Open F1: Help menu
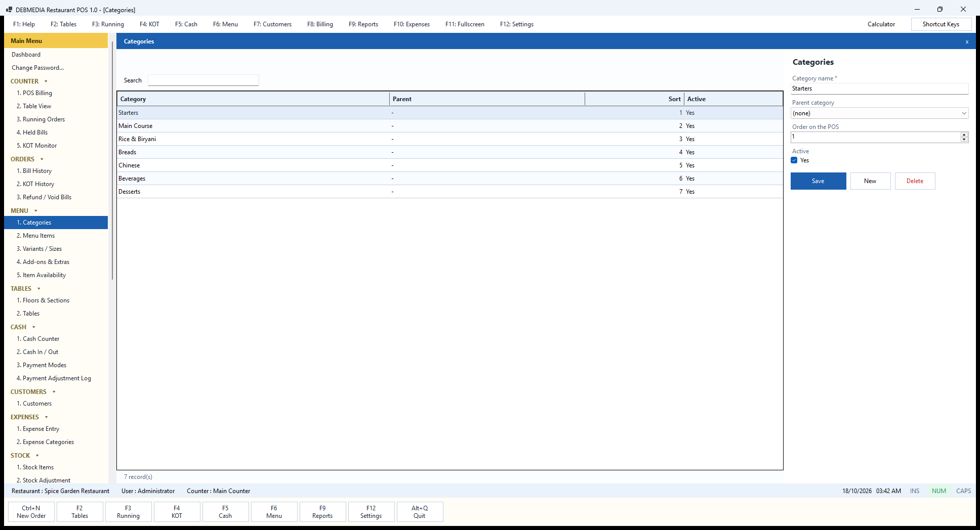The image size is (980, 530). [x=24, y=24]
